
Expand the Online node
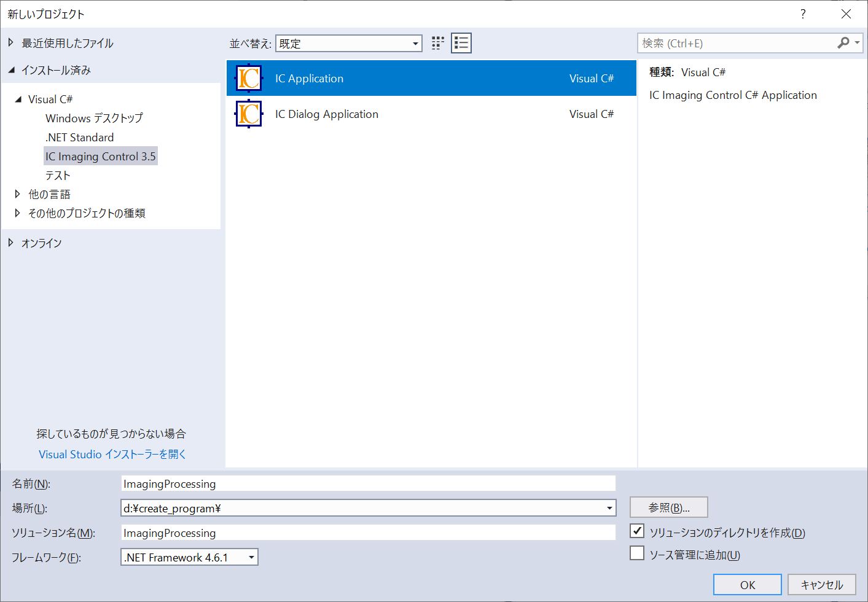point(11,243)
